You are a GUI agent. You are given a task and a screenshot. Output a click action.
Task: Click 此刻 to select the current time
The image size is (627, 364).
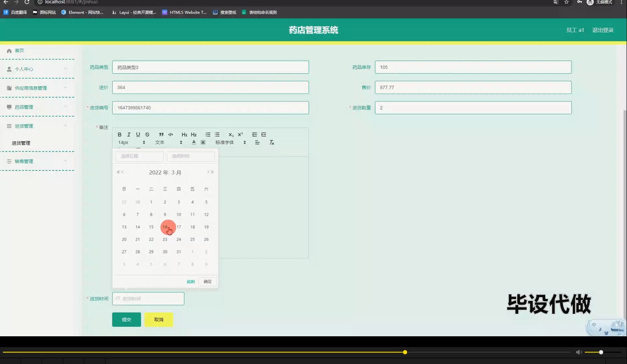191,282
